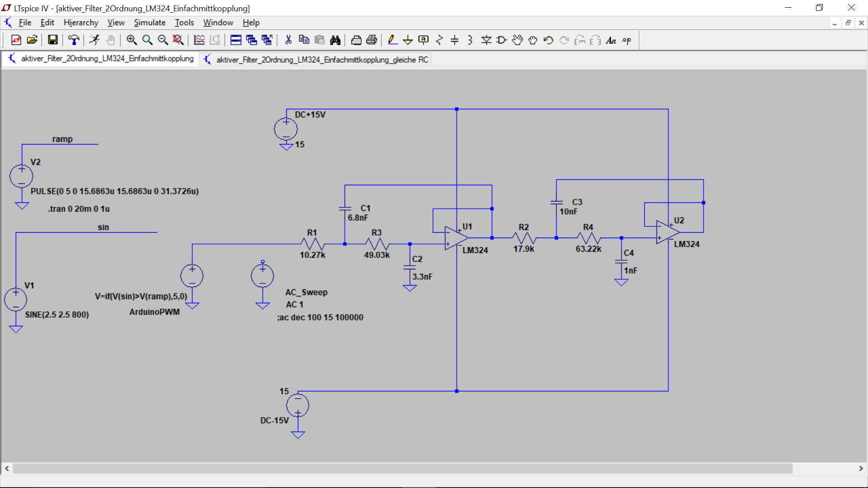Click the 10nF value of C3
Viewport: 868px width, 488px height.
pyautogui.click(x=569, y=211)
